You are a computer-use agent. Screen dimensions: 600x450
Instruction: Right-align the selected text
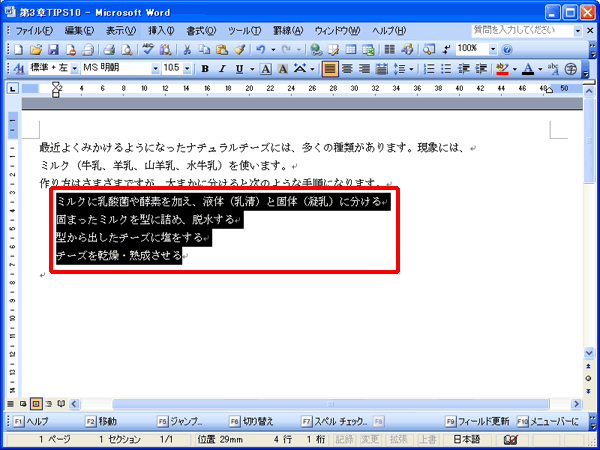coord(364,69)
